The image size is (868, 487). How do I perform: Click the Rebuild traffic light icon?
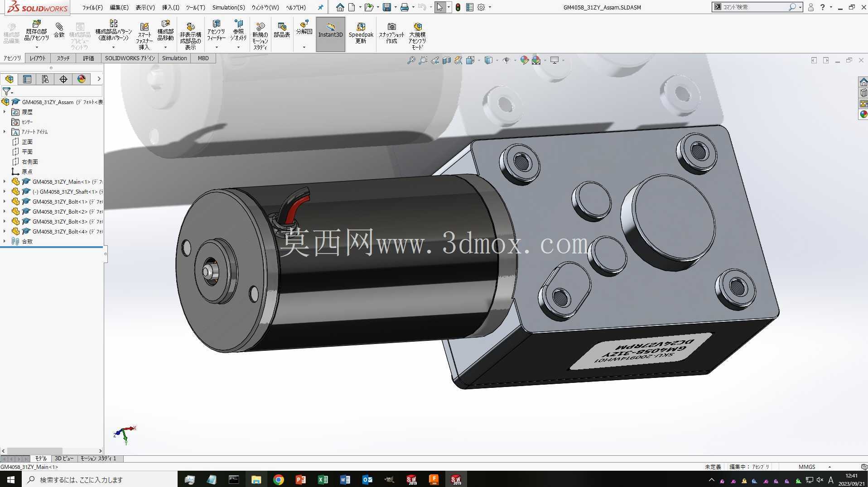click(x=458, y=7)
